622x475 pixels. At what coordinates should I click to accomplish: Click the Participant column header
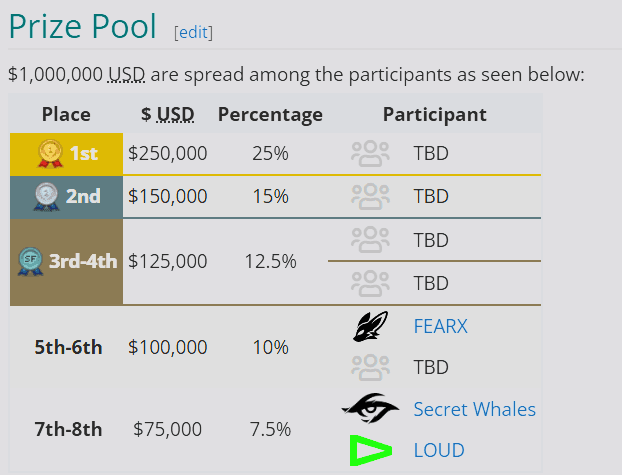[434, 114]
